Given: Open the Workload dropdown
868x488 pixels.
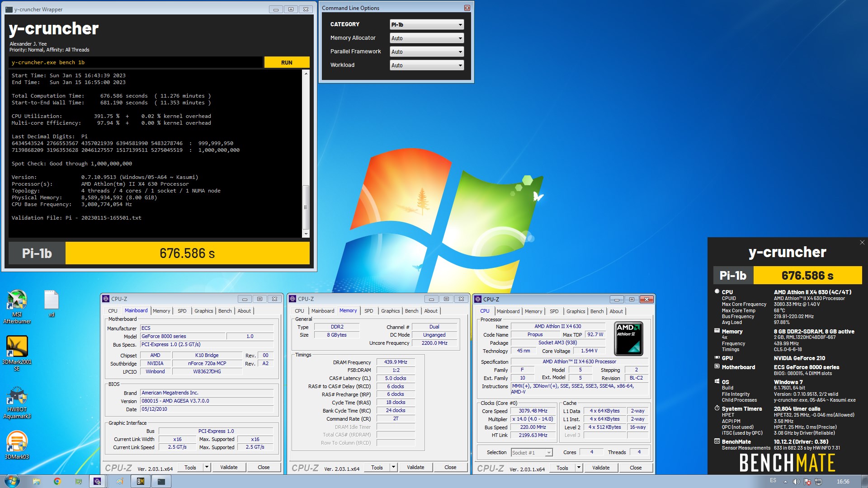Looking at the screenshot, I should point(427,65).
